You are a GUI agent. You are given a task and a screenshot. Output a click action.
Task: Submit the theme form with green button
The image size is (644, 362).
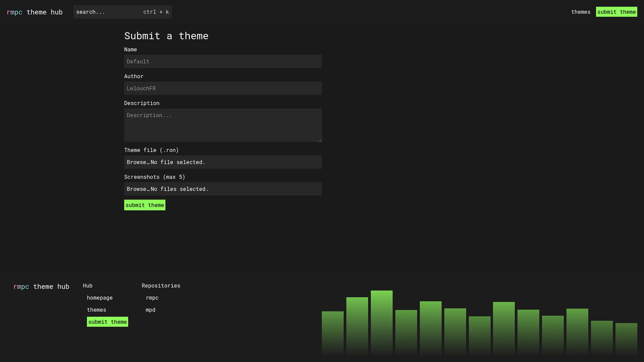145,205
